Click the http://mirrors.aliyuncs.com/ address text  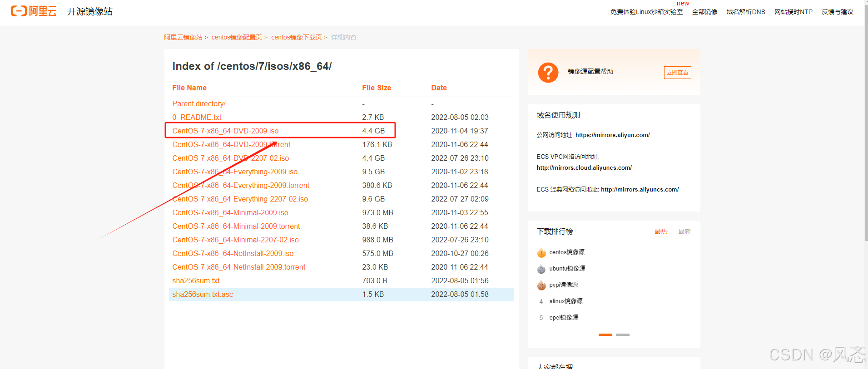[x=640, y=189]
